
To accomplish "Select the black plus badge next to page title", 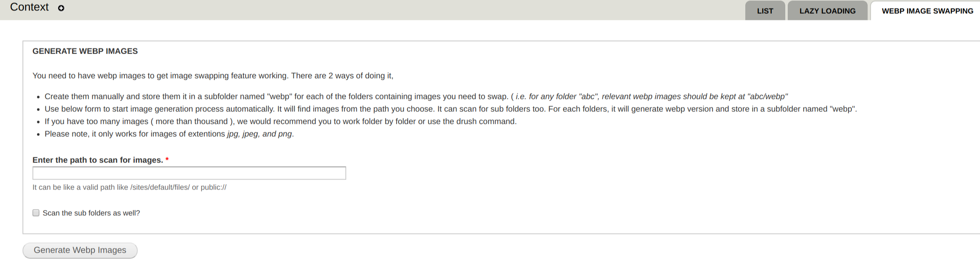I will pos(61,7).
